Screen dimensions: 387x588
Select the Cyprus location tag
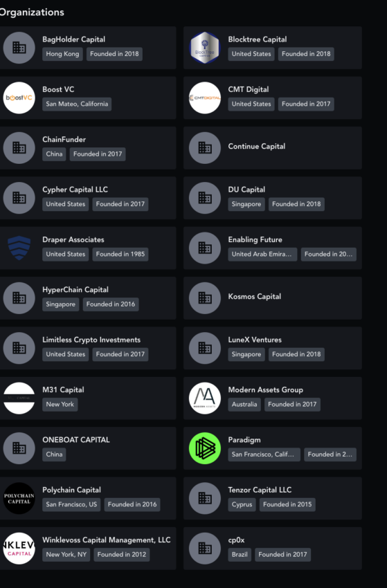[242, 504]
